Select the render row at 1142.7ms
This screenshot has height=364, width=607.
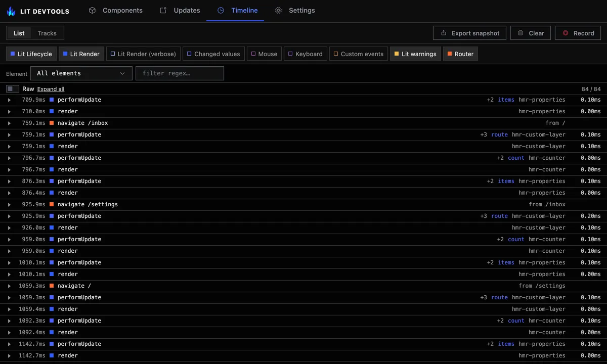coord(303,355)
